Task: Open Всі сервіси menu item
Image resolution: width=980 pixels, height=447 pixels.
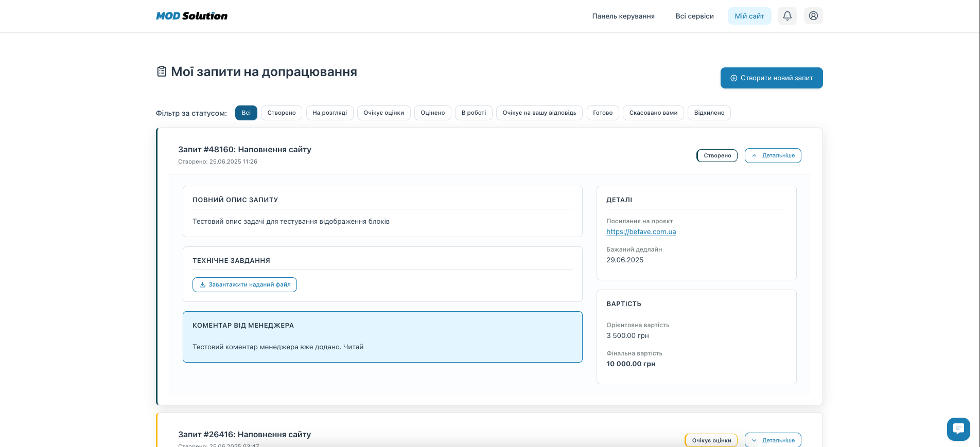Action: tap(694, 16)
